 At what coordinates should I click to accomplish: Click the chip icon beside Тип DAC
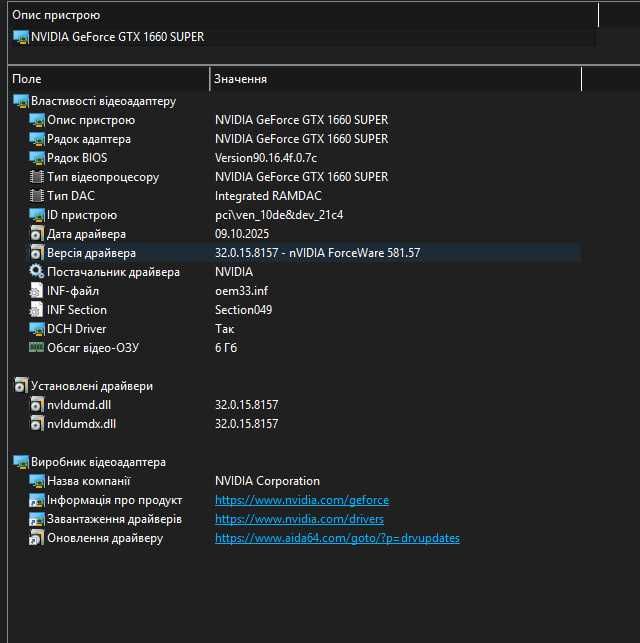(x=36, y=196)
